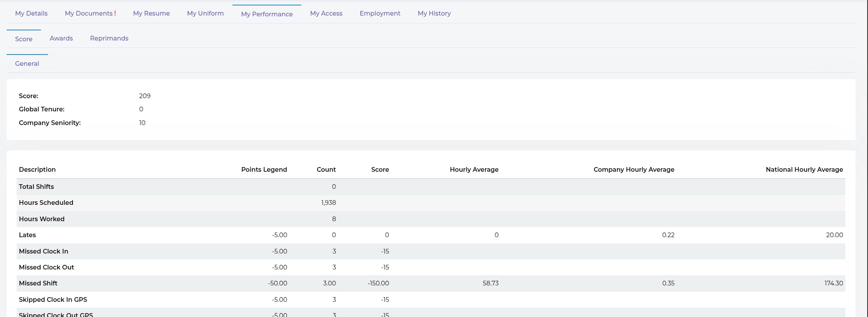Select the Missed Shift row label
868x317 pixels.
pos(38,283)
